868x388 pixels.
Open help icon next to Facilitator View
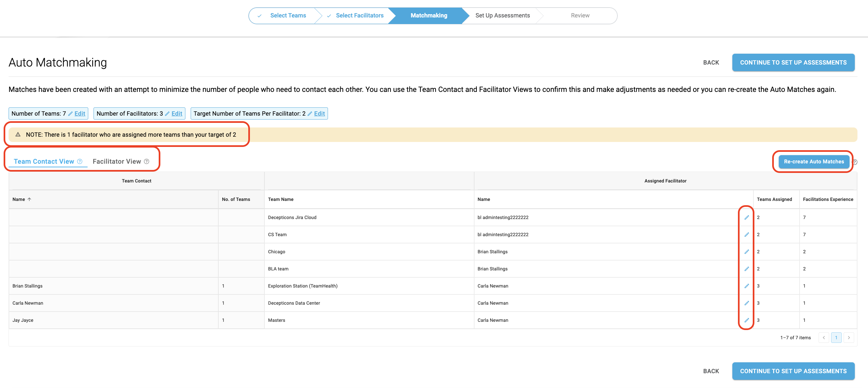pyautogui.click(x=147, y=161)
